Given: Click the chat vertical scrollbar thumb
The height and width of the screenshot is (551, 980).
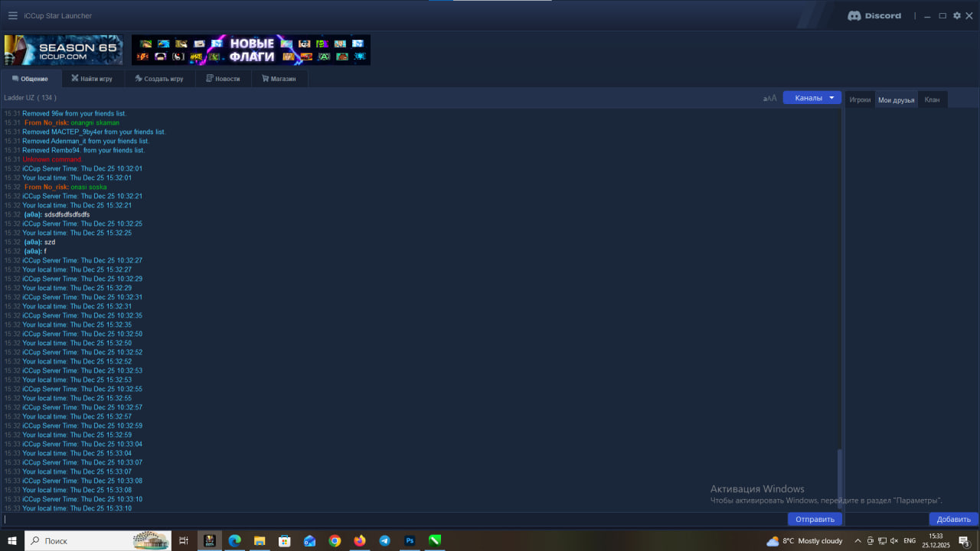Looking at the screenshot, I should click(840, 479).
